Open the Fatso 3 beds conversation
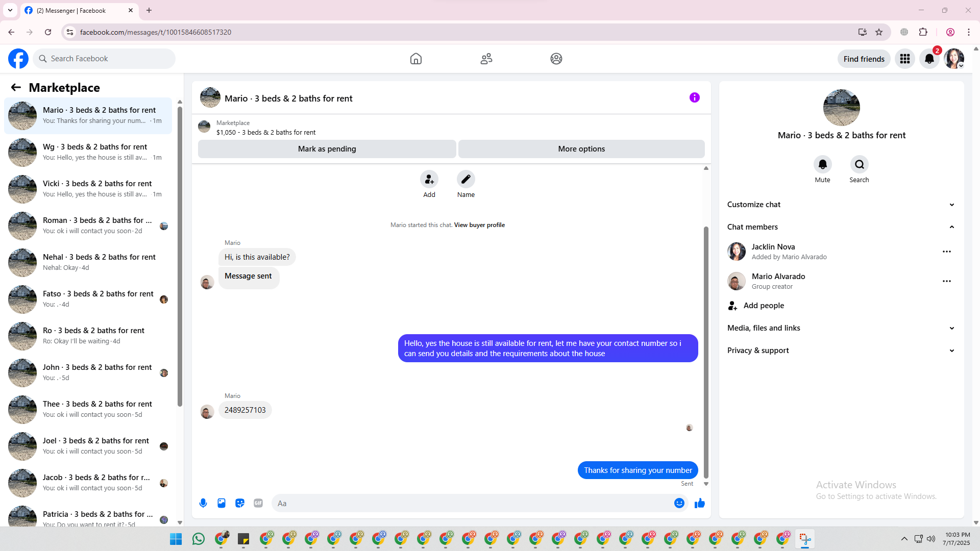 click(x=88, y=299)
